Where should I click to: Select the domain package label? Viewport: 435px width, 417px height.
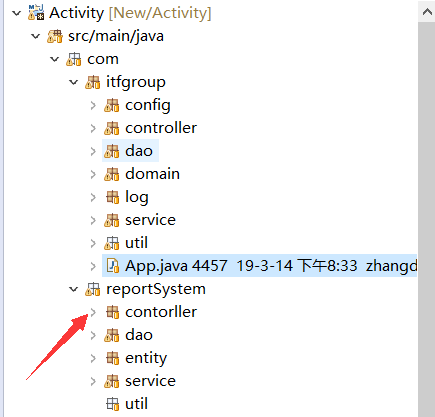[x=152, y=174]
